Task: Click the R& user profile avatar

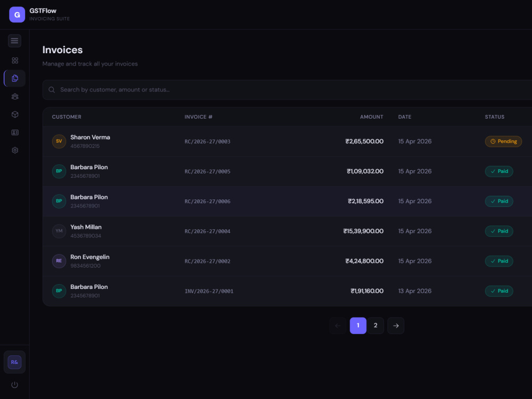Action: pyautogui.click(x=14, y=362)
